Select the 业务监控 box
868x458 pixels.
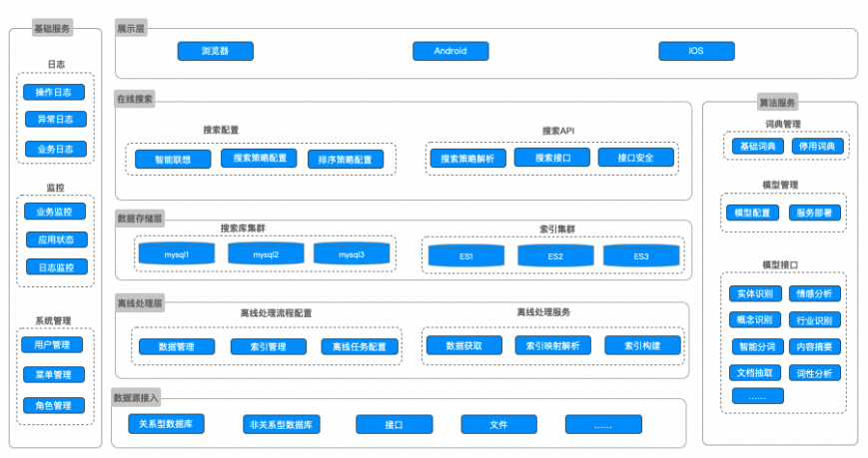click(55, 212)
